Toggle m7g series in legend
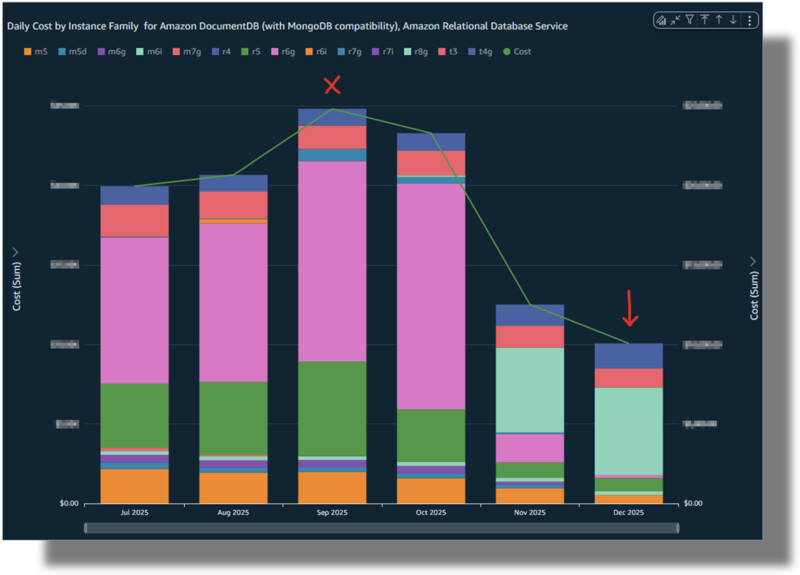The width and height of the screenshot is (800, 575). coord(187,52)
